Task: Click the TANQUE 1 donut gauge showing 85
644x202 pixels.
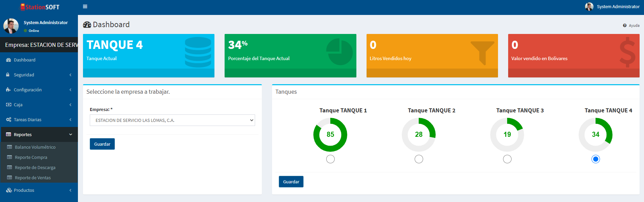Action: 330,135
